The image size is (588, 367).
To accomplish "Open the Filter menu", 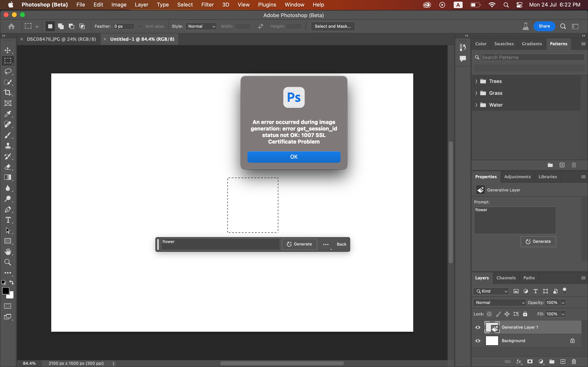I will click(x=207, y=5).
